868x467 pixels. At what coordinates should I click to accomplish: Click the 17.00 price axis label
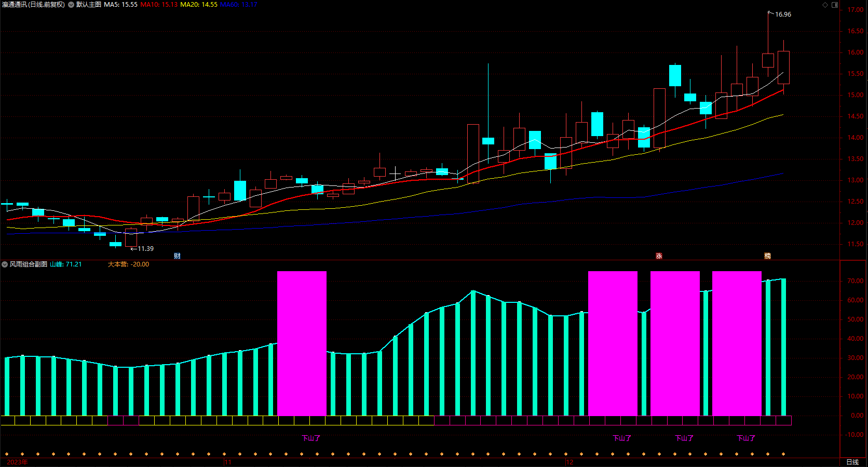click(x=856, y=10)
